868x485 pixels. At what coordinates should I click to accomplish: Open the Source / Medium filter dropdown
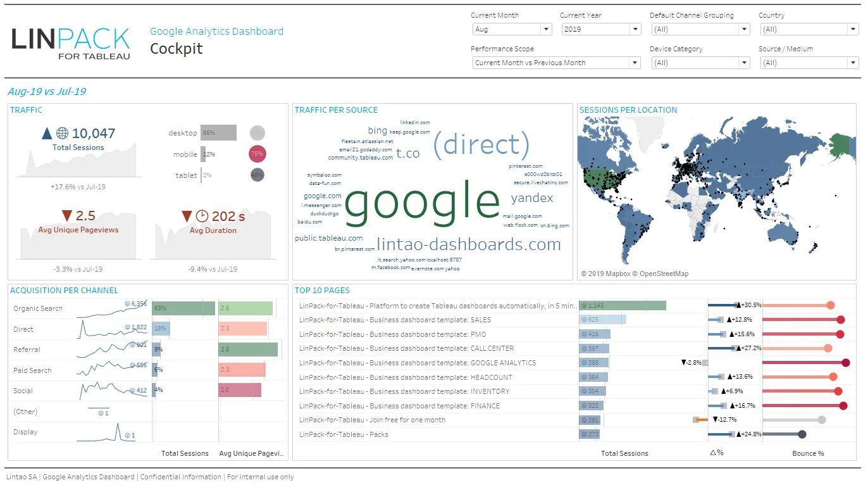tap(809, 63)
